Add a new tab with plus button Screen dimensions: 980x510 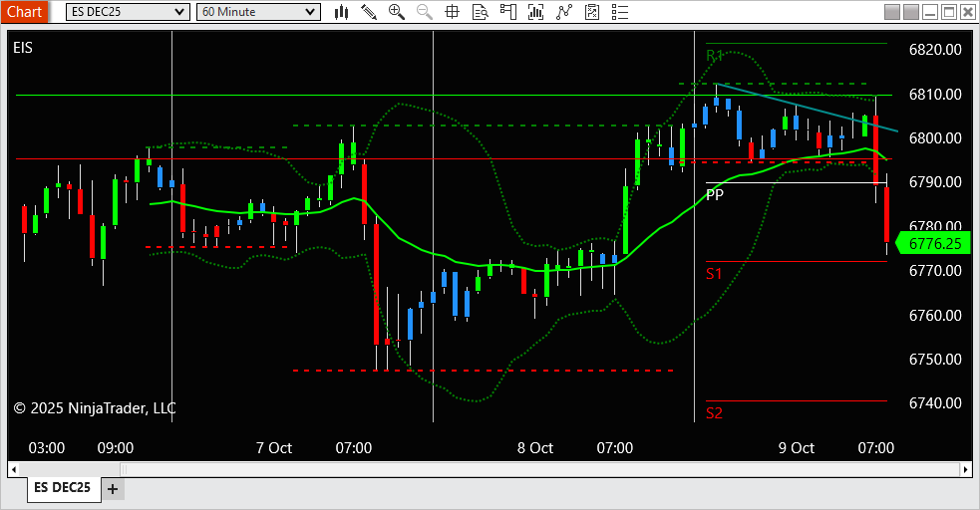(113, 489)
